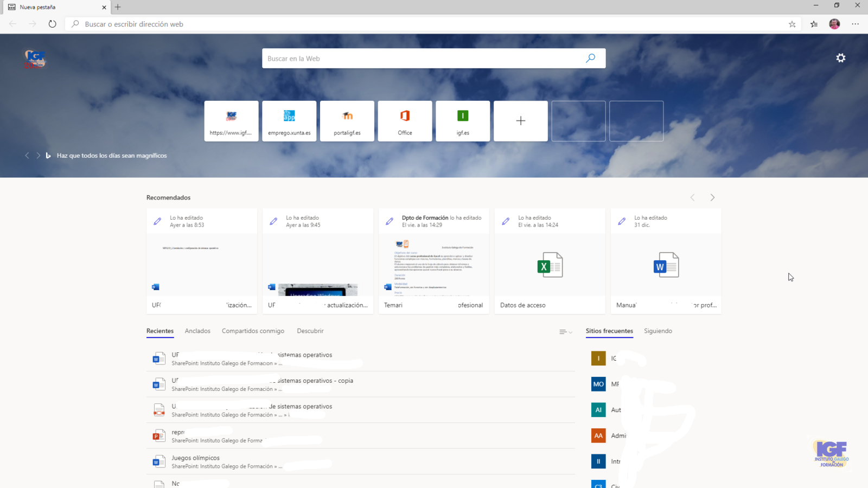The height and width of the screenshot is (488, 868).
Task: Expand the list view options dropdown
Action: 565,332
